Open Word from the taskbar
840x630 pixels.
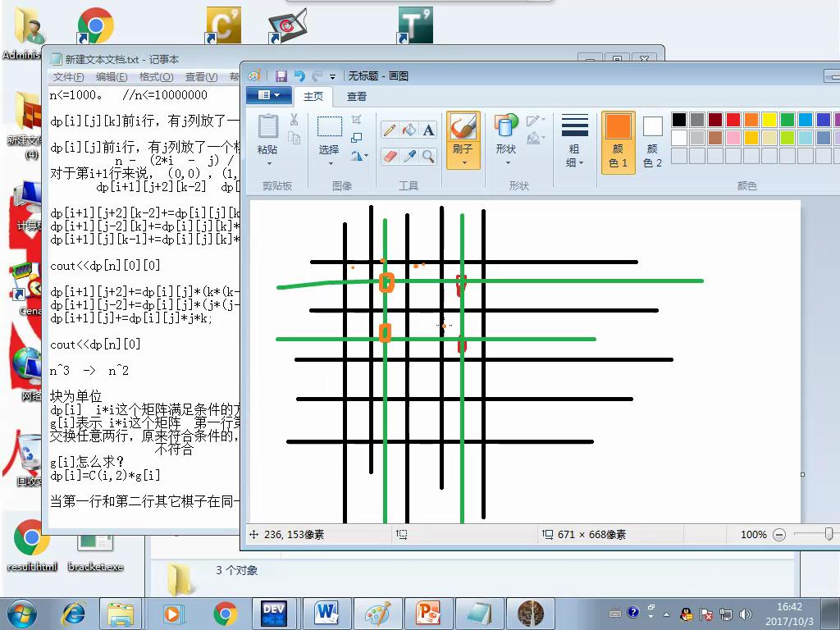[326, 614]
